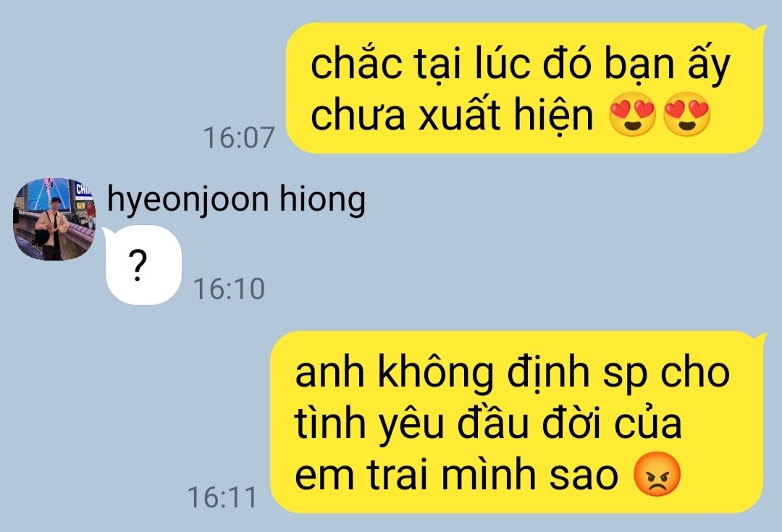Click the tail of the top yellow bubble
This screenshot has height=532, width=782.
click(x=760, y=30)
